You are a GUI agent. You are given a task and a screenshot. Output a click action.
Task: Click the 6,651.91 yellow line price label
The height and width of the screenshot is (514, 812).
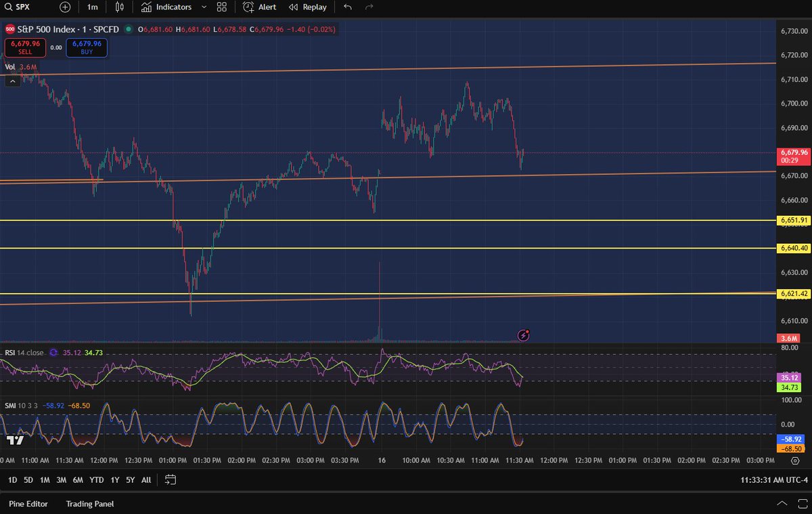tap(793, 220)
